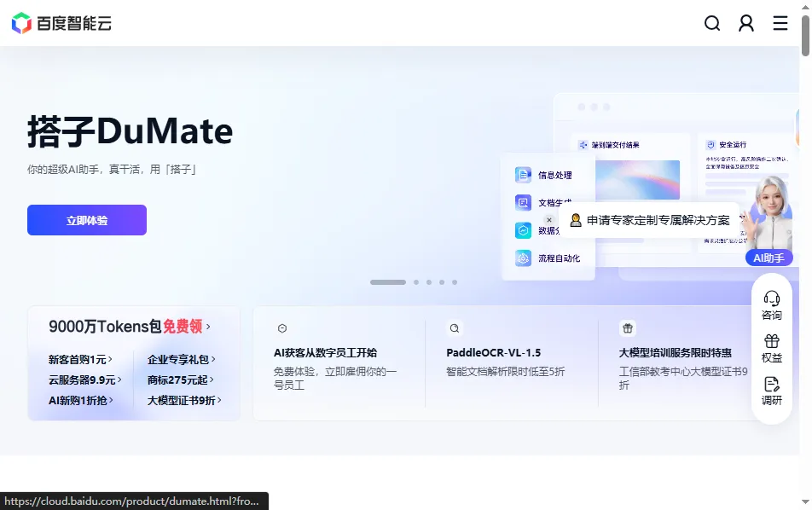Click magnifier icon above PaddleOCR-VL-1.5

point(454,328)
